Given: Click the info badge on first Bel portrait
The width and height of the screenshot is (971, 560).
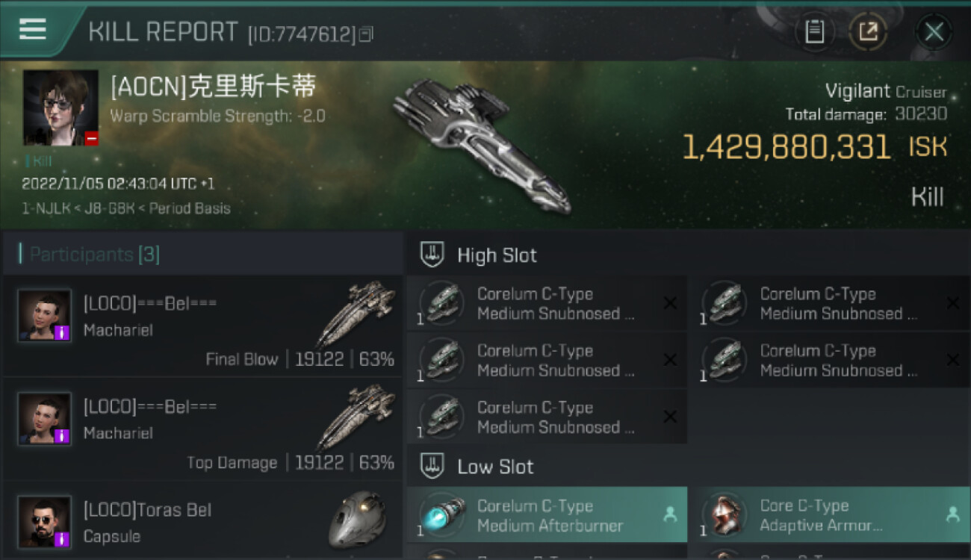Looking at the screenshot, I should point(63,333).
